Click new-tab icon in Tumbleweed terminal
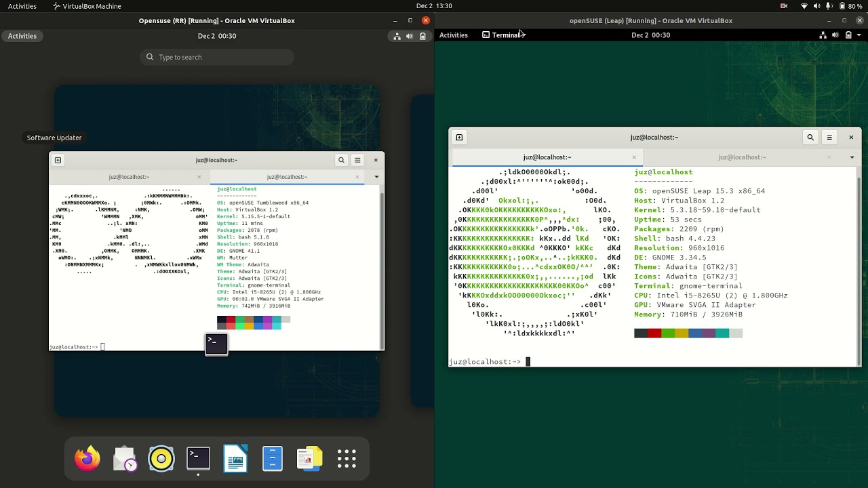The image size is (868, 488). tap(58, 160)
